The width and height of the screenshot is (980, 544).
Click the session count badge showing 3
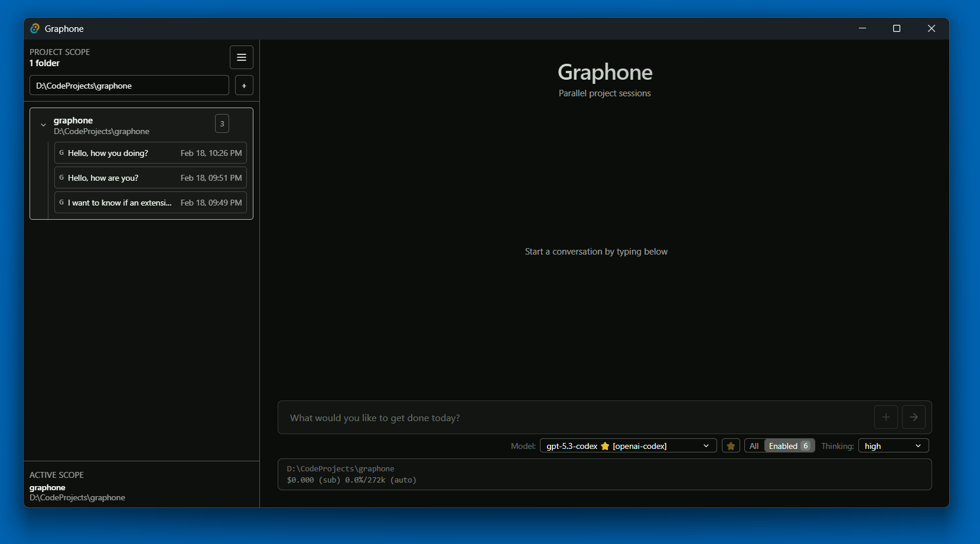[222, 123]
